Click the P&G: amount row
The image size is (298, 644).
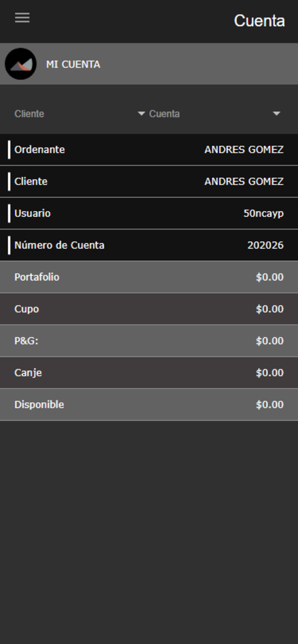pyautogui.click(x=149, y=341)
